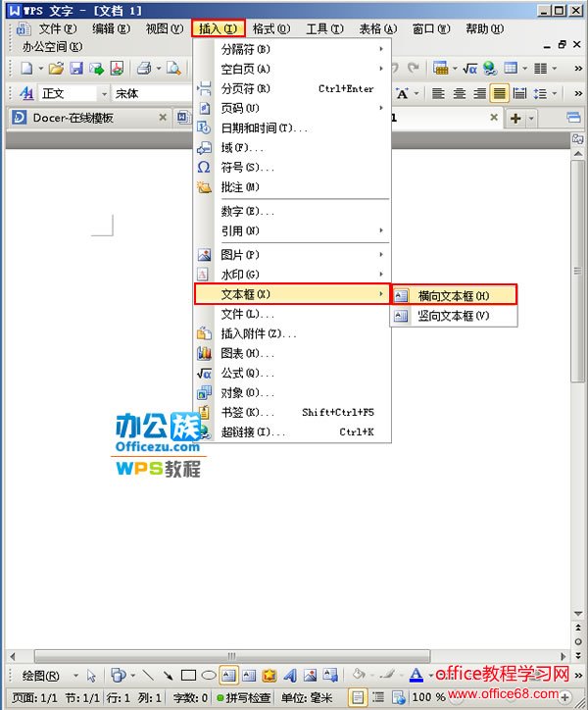Screen dimensions: 588x710
Task: Click the align left icon
Action: pos(438,93)
